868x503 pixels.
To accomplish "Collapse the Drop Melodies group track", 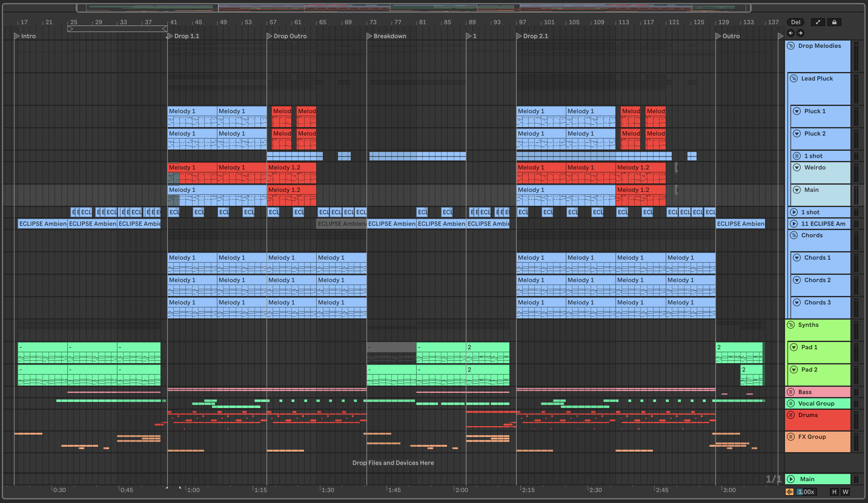I will coord(791,46).
